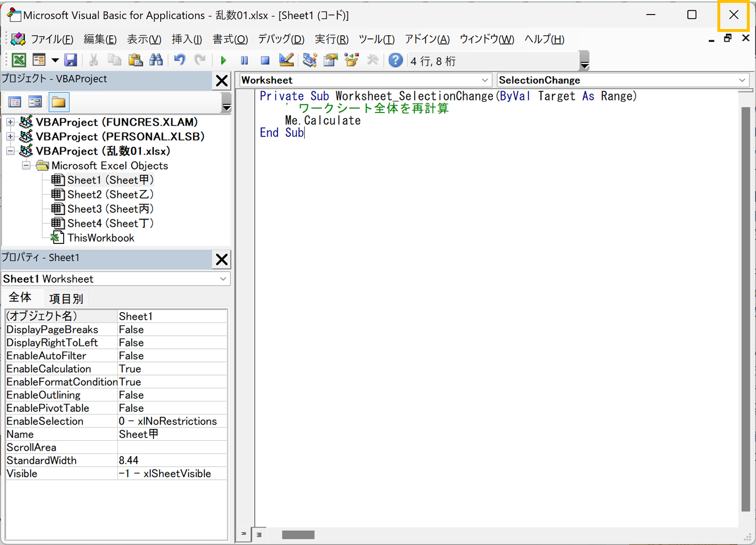Click the Paste clipboard icon
The width and height of the screenshot is (756, 545).
click(136, 60)
